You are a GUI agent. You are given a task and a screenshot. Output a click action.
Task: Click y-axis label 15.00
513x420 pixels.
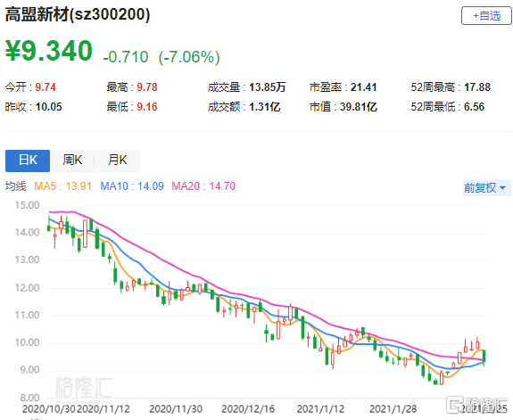click(27, 205)
